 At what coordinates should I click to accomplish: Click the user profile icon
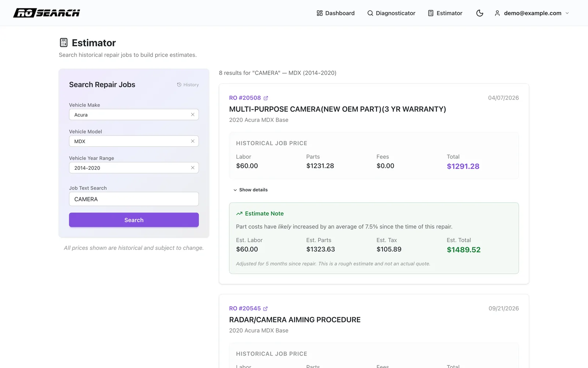coord(497,13)
